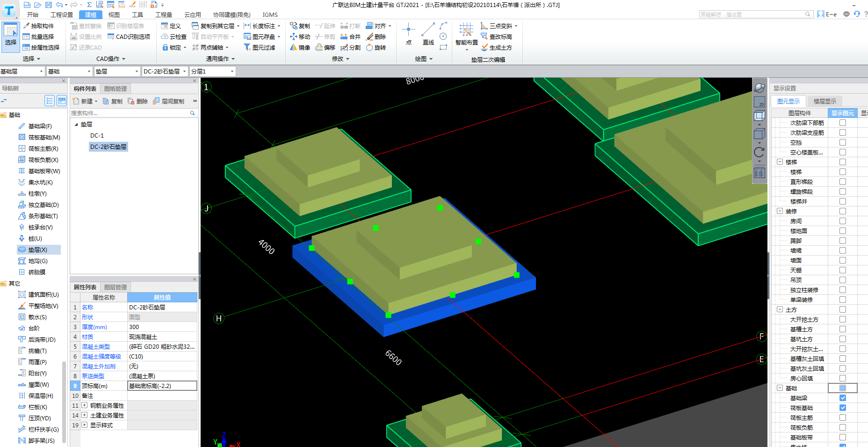868x447 pixels.
Task: Open the 垫层 component type dropdown
Action: (x=137, y=71)
